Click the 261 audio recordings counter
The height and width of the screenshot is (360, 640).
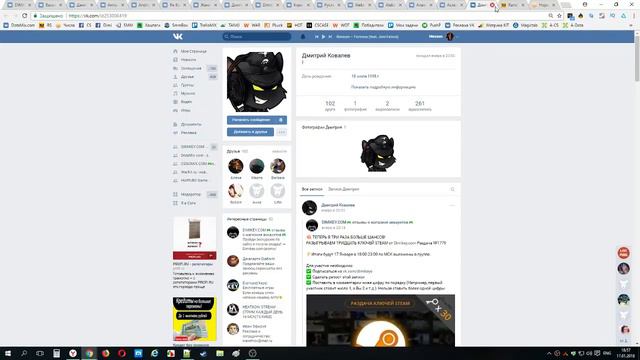click(420, 106)
